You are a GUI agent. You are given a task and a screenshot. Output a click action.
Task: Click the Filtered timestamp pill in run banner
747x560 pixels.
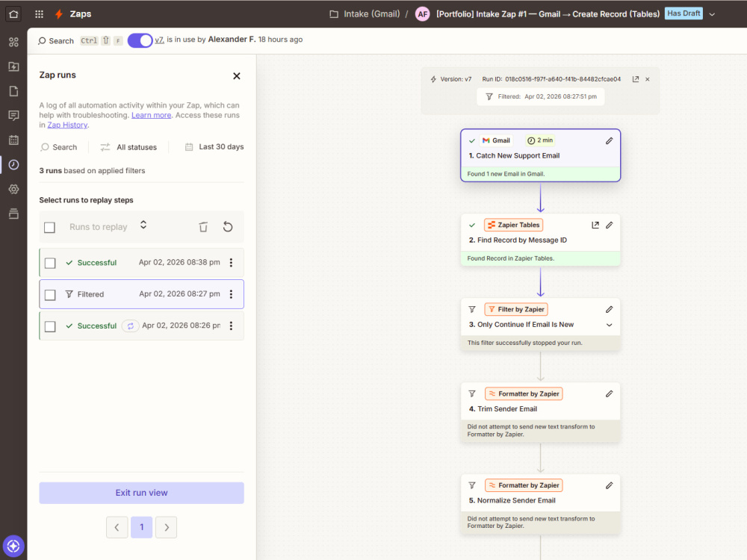[541, 96]
